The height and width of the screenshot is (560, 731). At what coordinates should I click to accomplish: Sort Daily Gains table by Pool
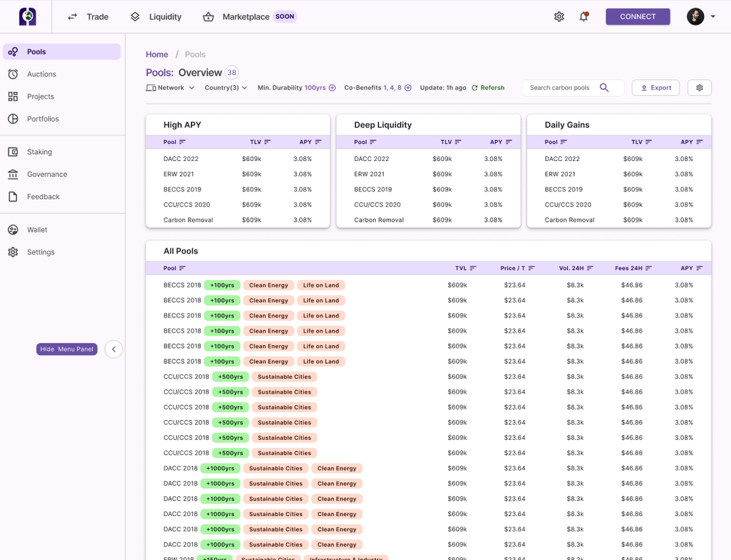(x=556, y=142)
